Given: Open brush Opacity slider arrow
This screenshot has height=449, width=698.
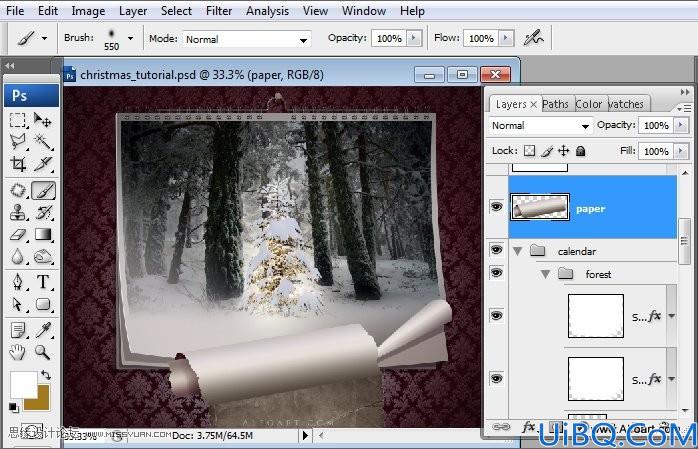Looking at the screenshot, I should pos(414,38).
